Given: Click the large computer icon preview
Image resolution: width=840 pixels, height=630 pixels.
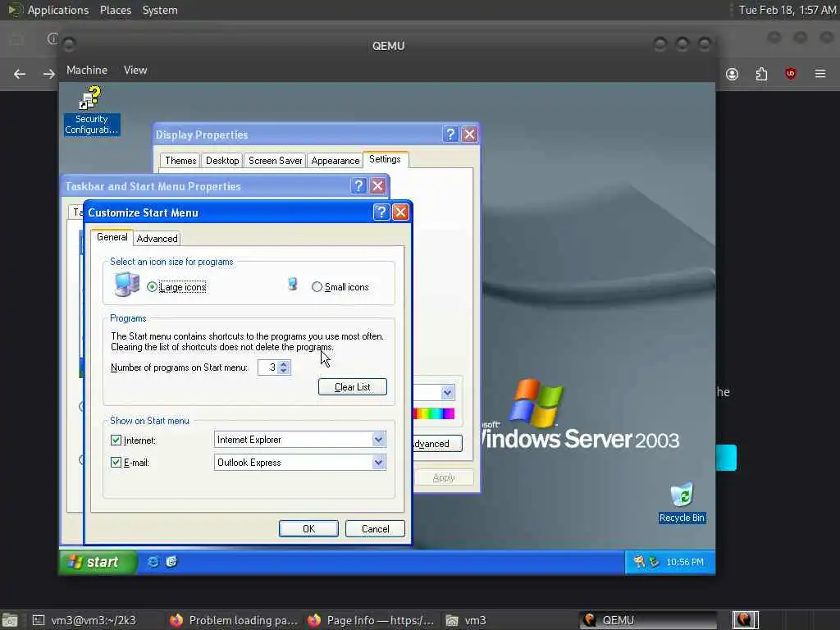Looking at the screenshot, I should coord(127,285).
